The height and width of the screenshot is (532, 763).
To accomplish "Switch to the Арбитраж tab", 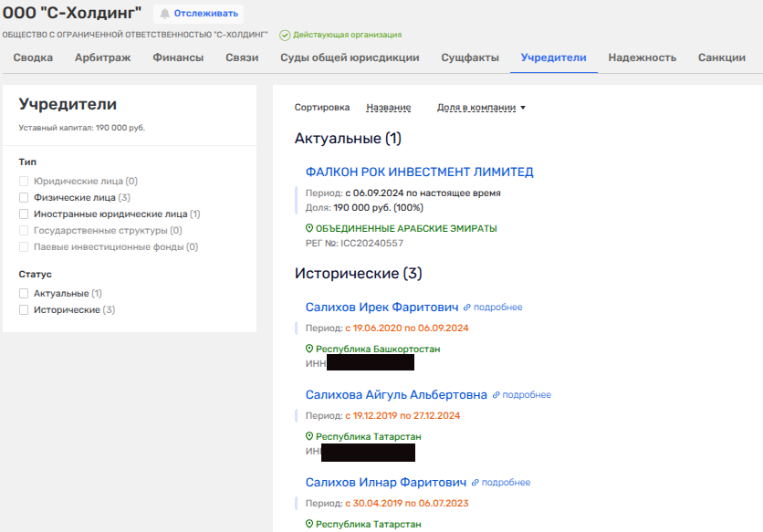I will 102,57.
